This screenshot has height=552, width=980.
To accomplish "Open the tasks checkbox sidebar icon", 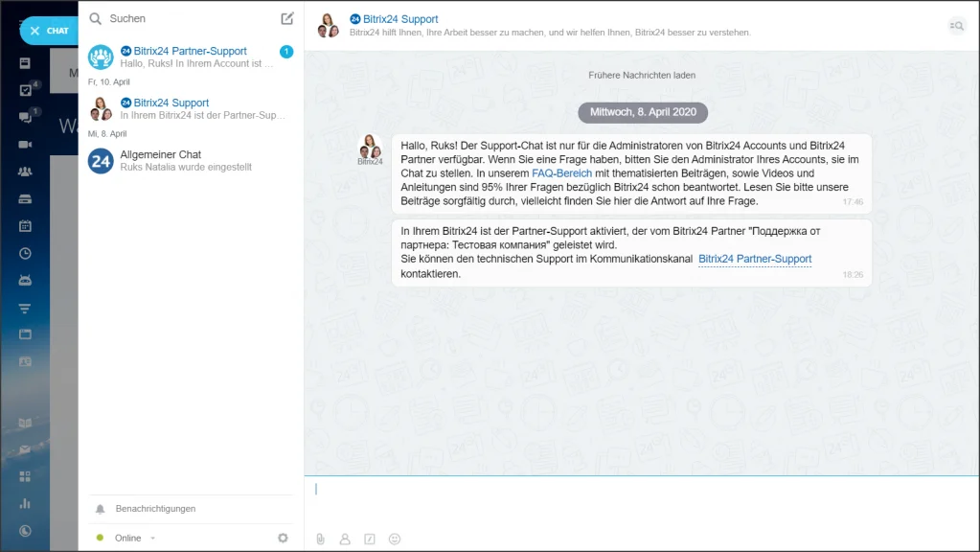I will [25, 90].
